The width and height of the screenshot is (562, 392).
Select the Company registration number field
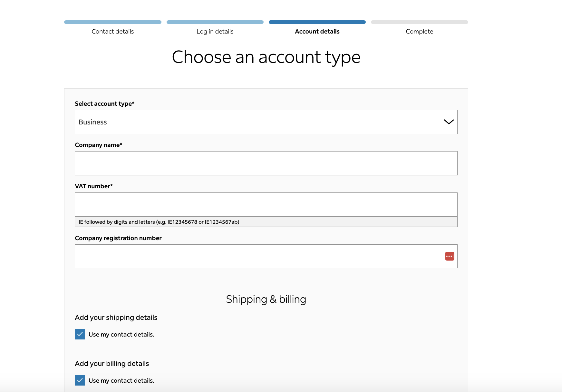(x=258, y=256)
